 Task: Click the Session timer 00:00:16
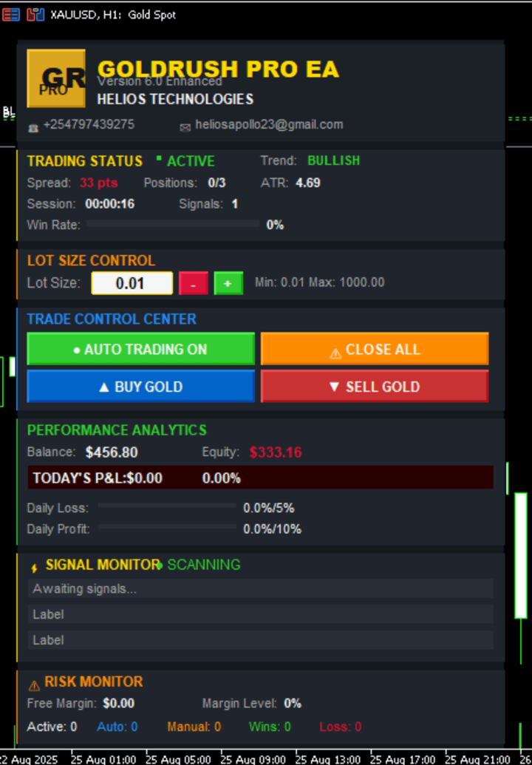(109, 204)
